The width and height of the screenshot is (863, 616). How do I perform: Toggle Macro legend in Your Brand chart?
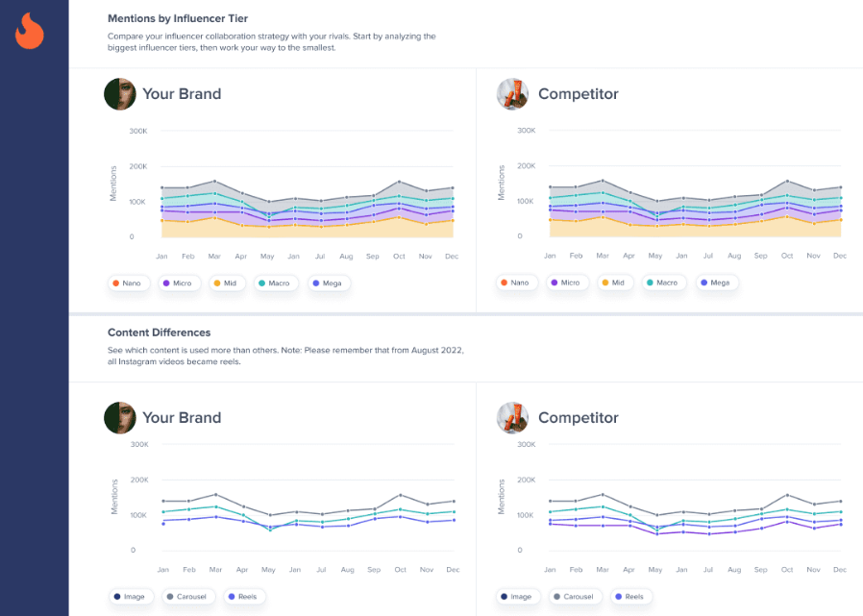[277, 283]
